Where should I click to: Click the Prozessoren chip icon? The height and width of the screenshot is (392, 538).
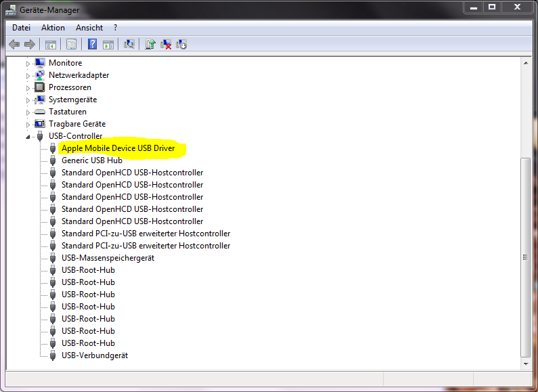(x=40, y=87)
